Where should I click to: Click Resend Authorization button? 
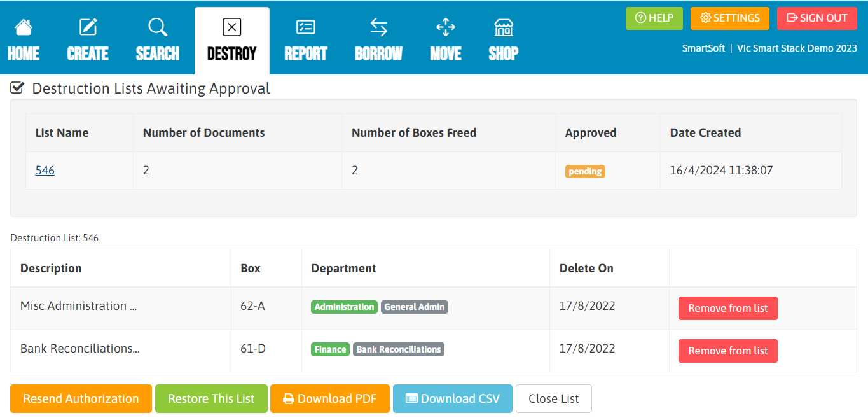[x=81, y=398]
